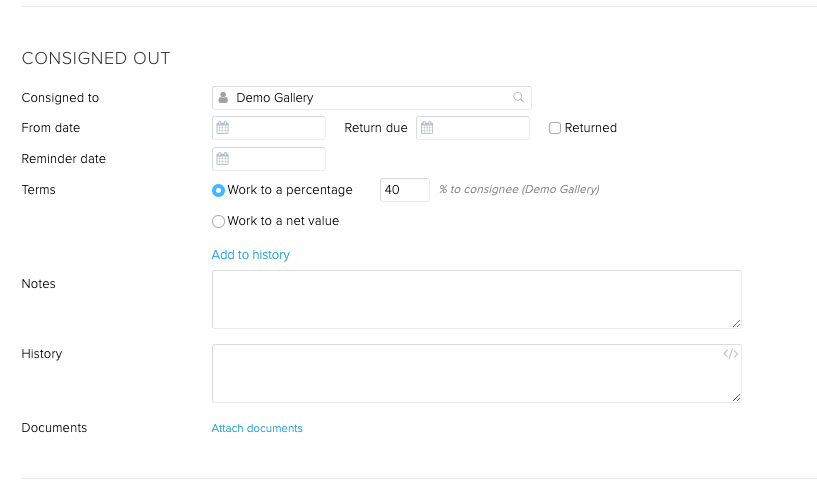817x494 pixels.
Task: Click the '% to consignee (Demo Gallery)' hint text
Action: (x=519, y=189)
